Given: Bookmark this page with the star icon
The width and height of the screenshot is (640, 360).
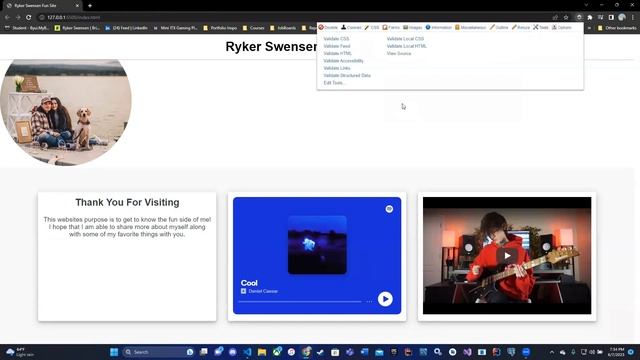Looking at the screenshot, I should (566, 18).
